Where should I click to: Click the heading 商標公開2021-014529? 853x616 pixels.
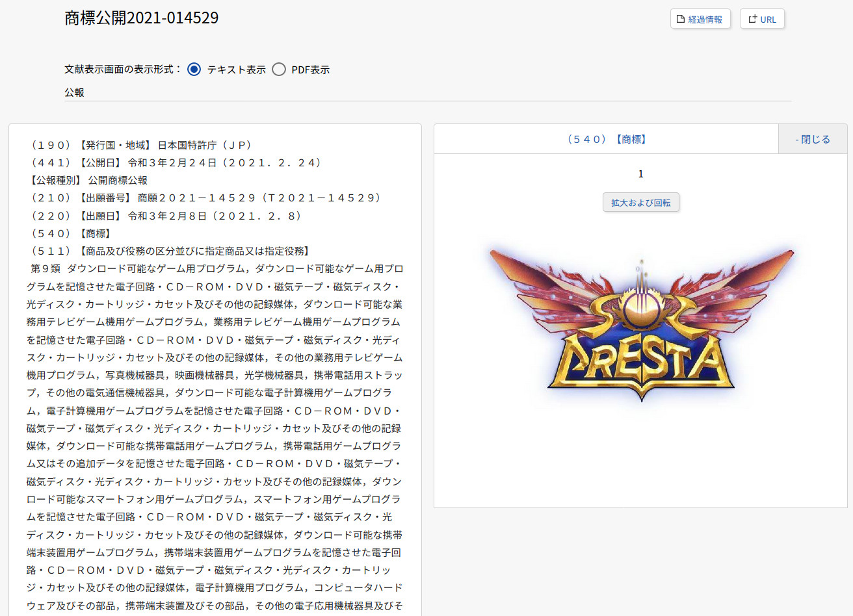tap(142, 18)
